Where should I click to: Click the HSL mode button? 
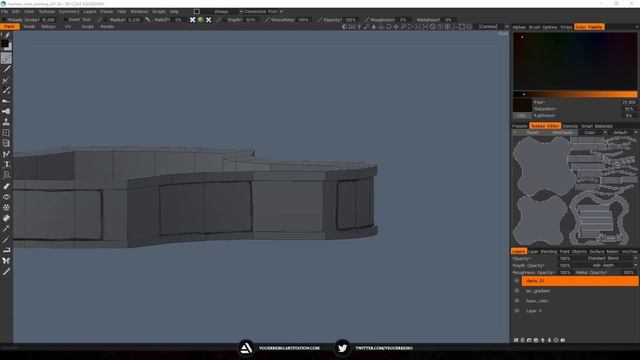click(522, 116)
